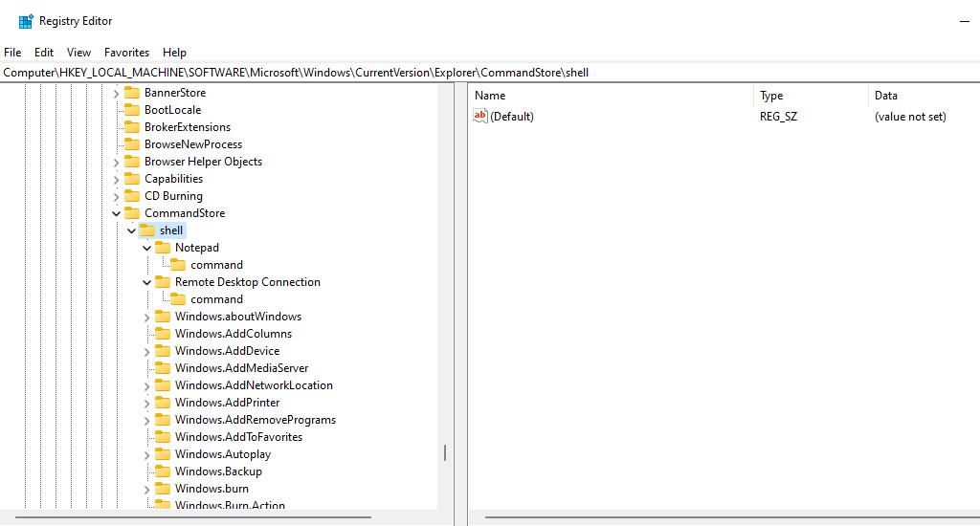Expand the BannerStore key
980x526 pixels.
(x=116, y=93)
